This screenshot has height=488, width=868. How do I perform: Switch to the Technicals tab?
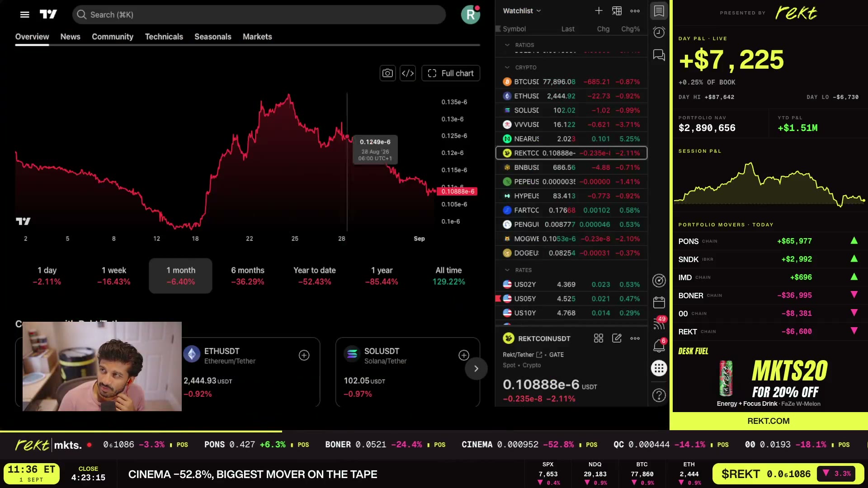[164, 37]
